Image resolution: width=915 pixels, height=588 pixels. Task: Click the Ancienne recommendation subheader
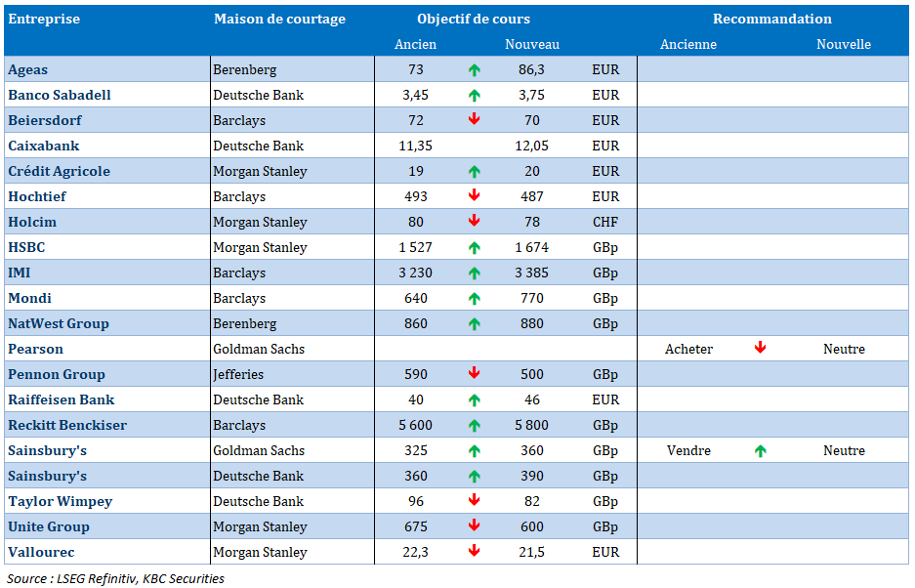pos(688,44)
